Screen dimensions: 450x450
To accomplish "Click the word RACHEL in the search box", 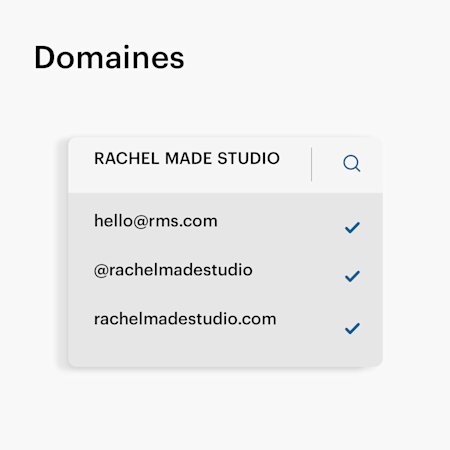I will coord(126,158).
